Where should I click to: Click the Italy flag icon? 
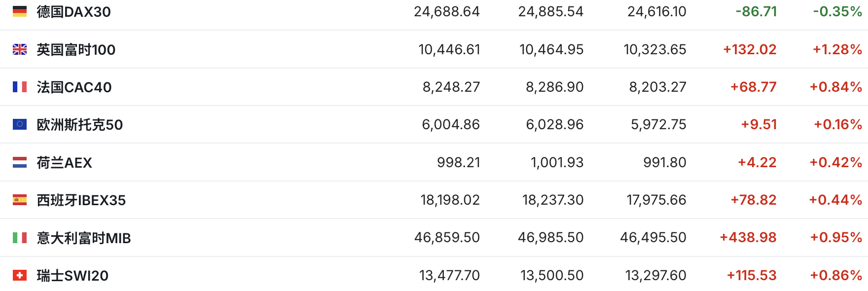point(20,238)
